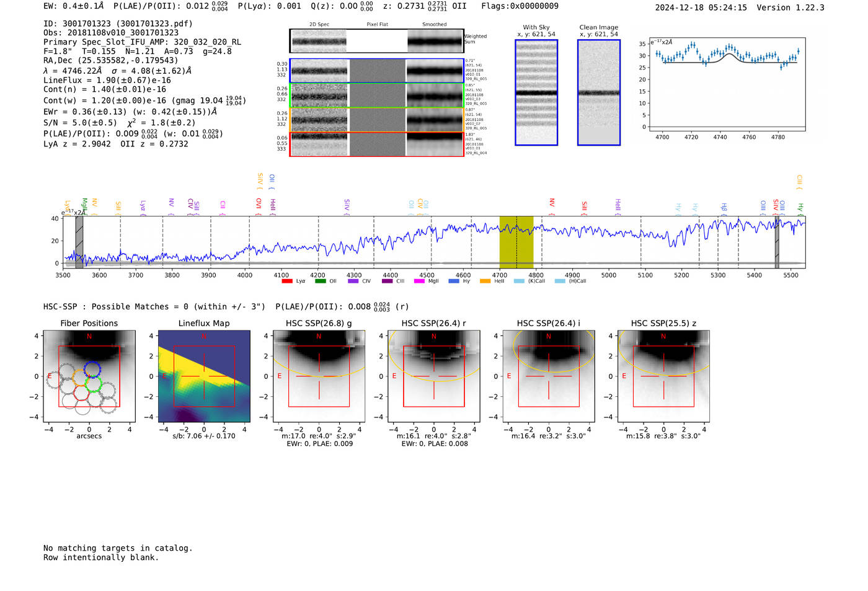Click the "Pixel Flat" column label

377,24
